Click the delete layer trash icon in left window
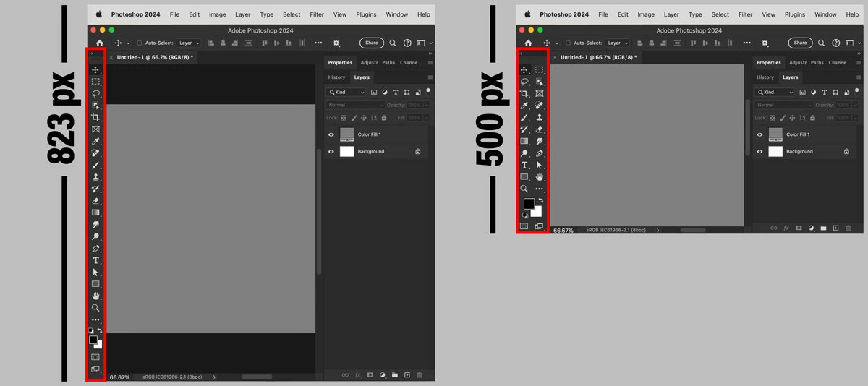This screenshot has width=868, height=386. tap(420, 375)
